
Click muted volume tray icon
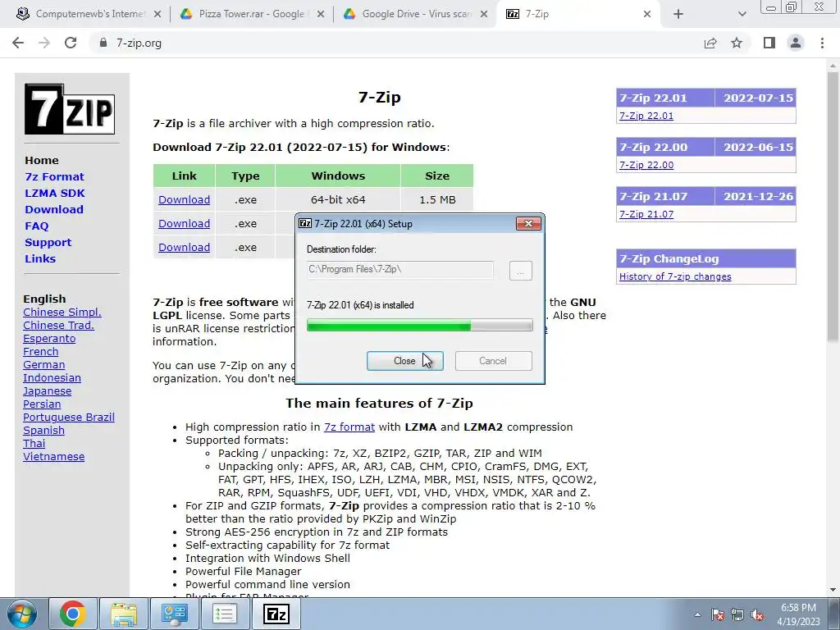coord(757,615)
